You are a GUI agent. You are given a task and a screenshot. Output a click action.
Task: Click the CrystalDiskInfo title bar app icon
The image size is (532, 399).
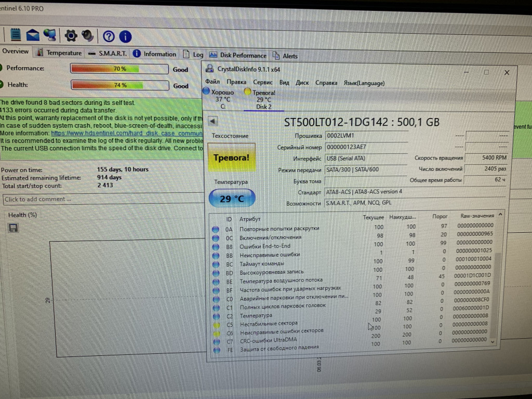click(210, 69)
